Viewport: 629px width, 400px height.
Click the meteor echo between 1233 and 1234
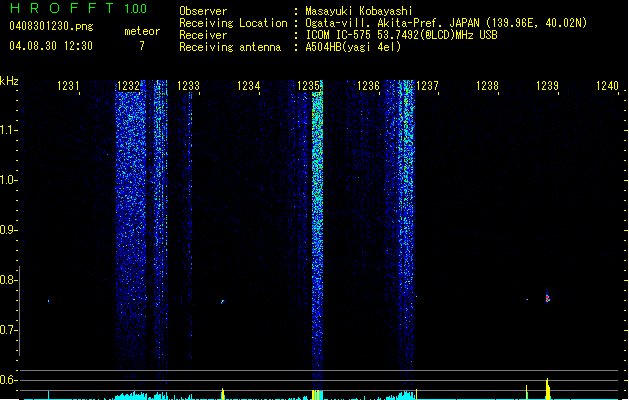[223, 301]
